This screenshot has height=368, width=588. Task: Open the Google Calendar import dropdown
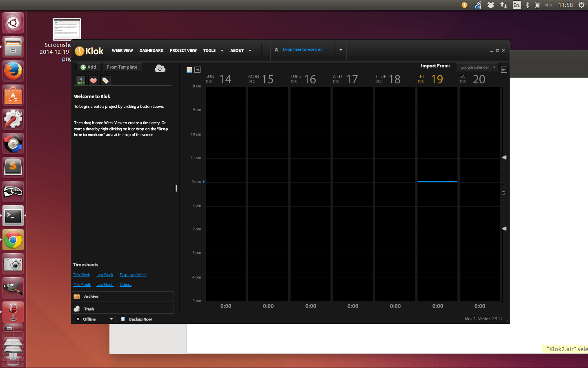click(x=477, y=67)
